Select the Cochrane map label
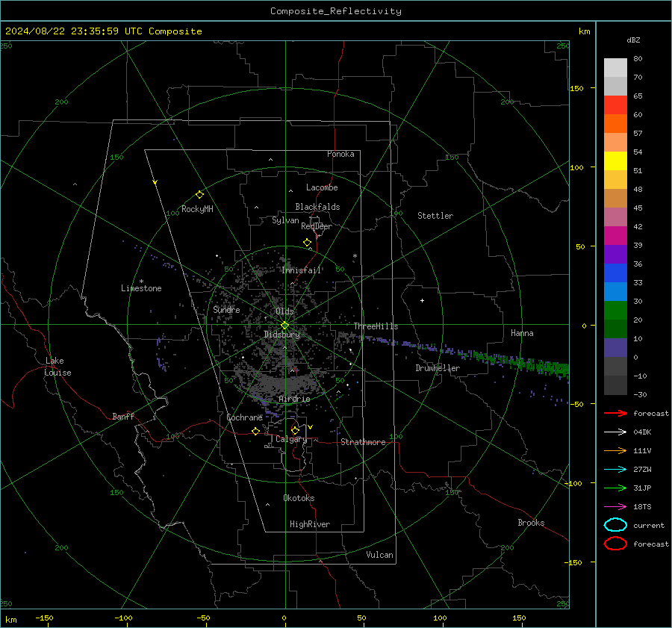This screenshot has height=628, width=672. (244, 417)
